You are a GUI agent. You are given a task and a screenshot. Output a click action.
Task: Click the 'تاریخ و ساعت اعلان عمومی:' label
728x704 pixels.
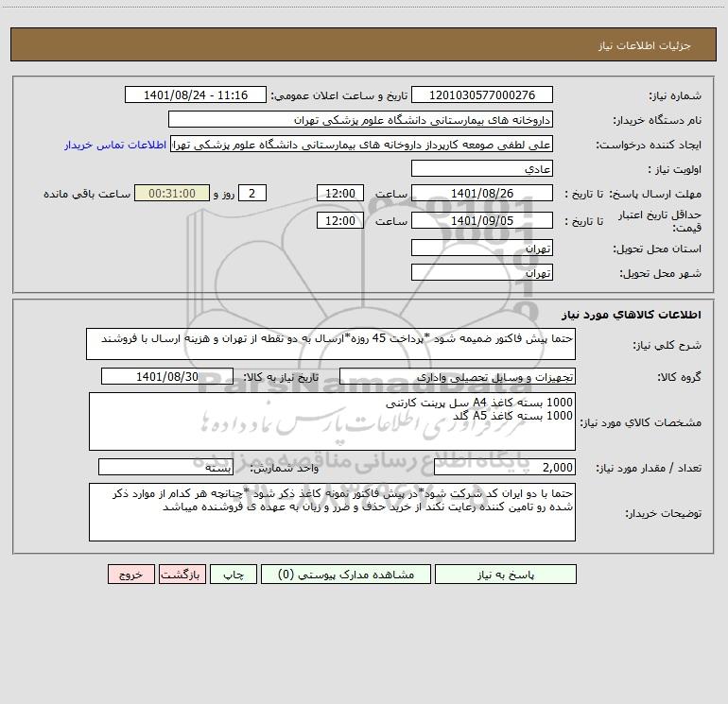point(339,95)
